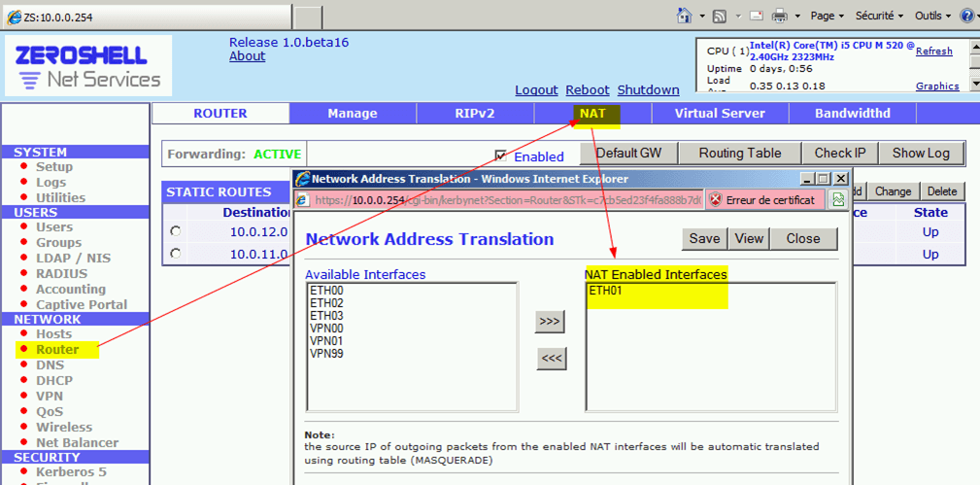Click Save in the NAT dialog
The width and height of the screenshot is (980, 485).
pos(704,238)
